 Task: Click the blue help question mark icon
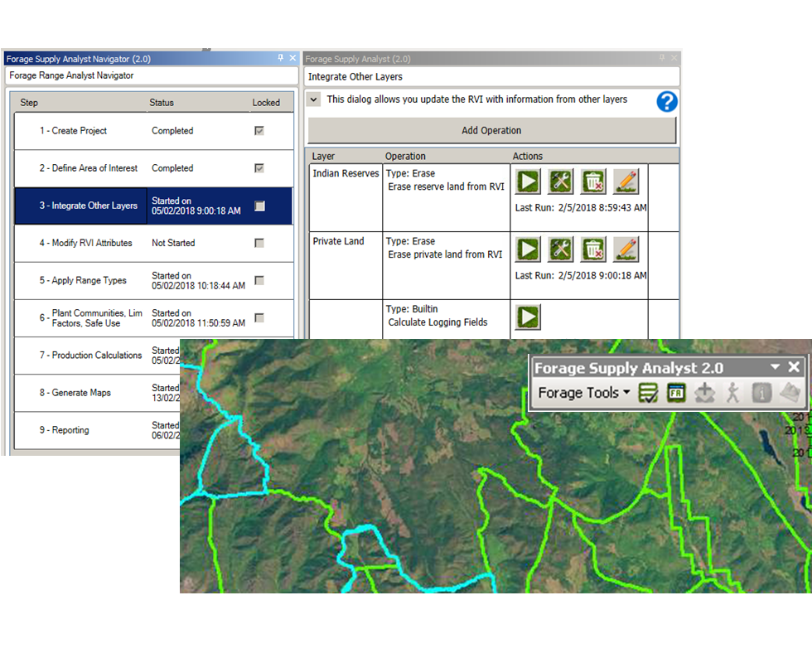pyautogui.click(x=667, y=102)
